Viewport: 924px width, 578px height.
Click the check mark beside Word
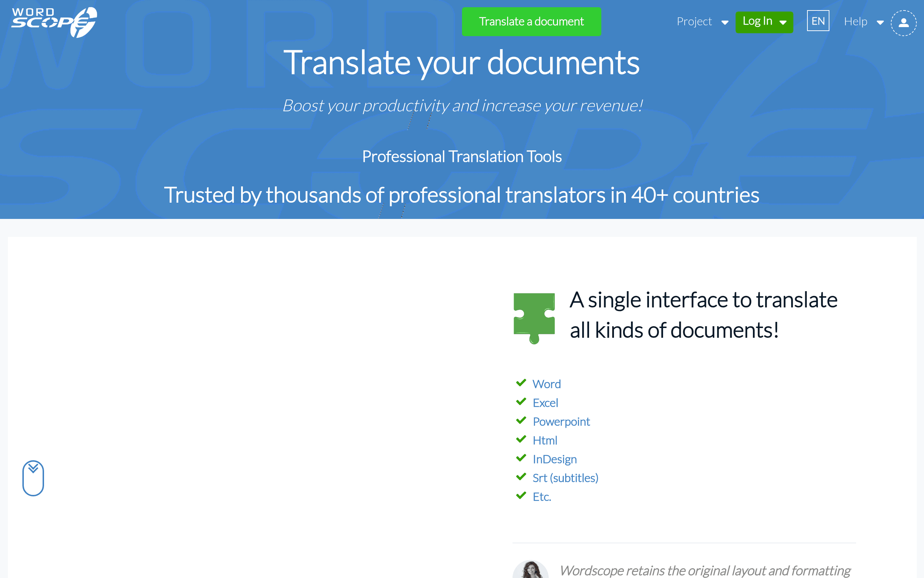click(521, 383)
